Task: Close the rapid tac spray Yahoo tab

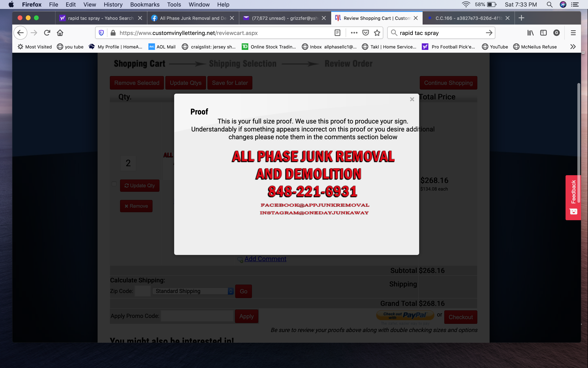Action: (x=140, y=18)
